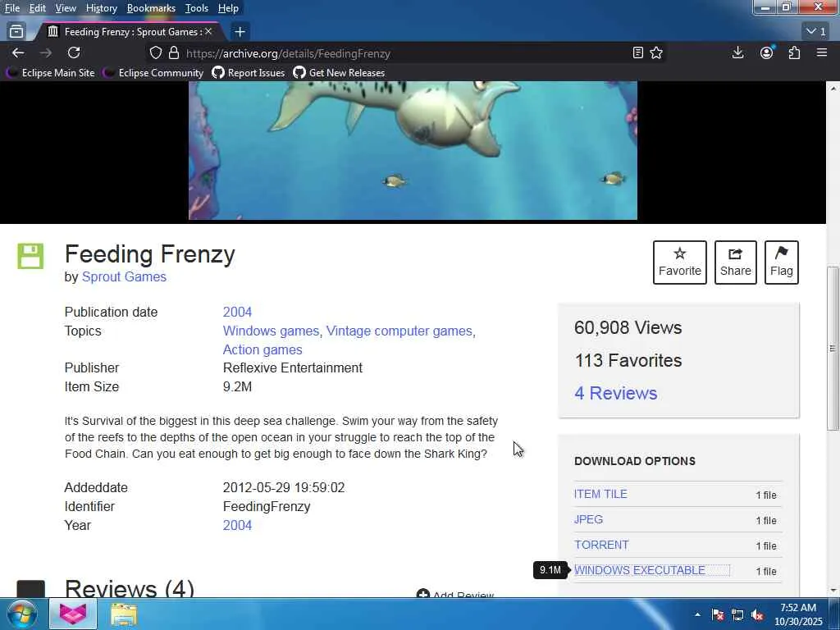Open the View menu
This screenshot has height=630, width=840.
66,8
